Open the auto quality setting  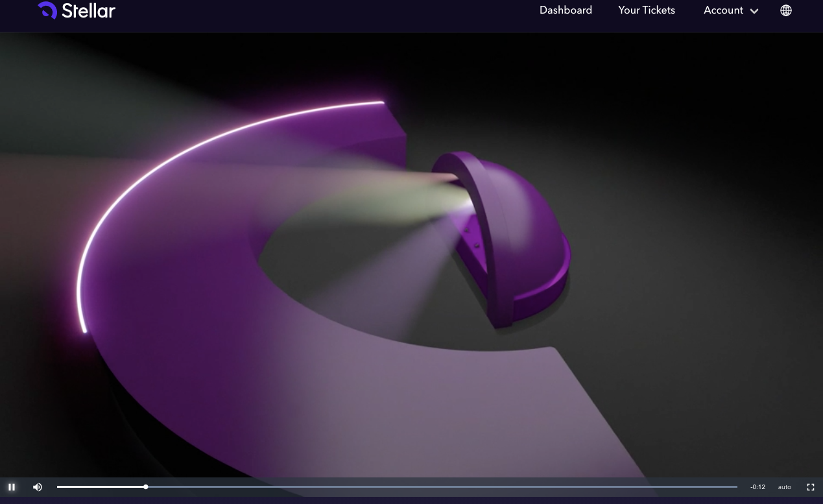point(785,487)
